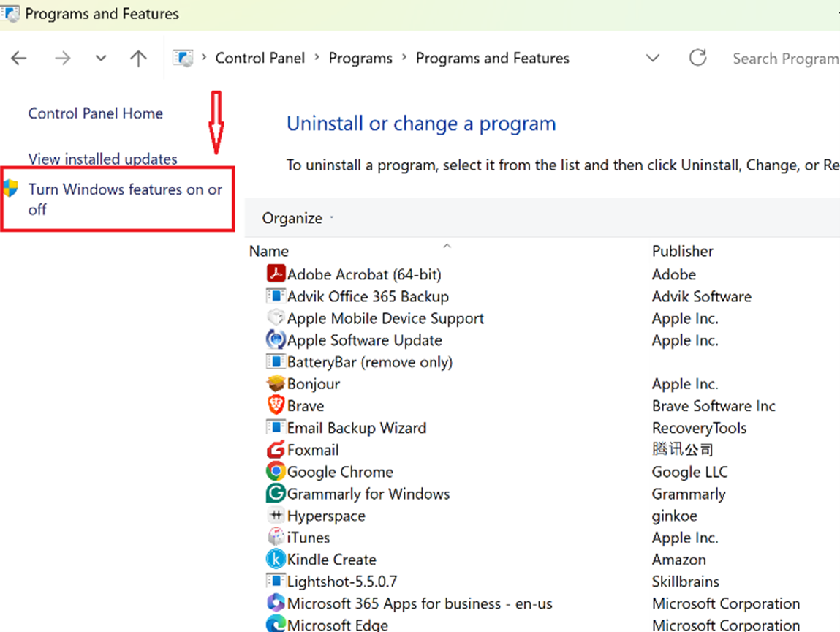Click Brave Software Inc publisher cell
840x632 pixels.
pos(714,406)
